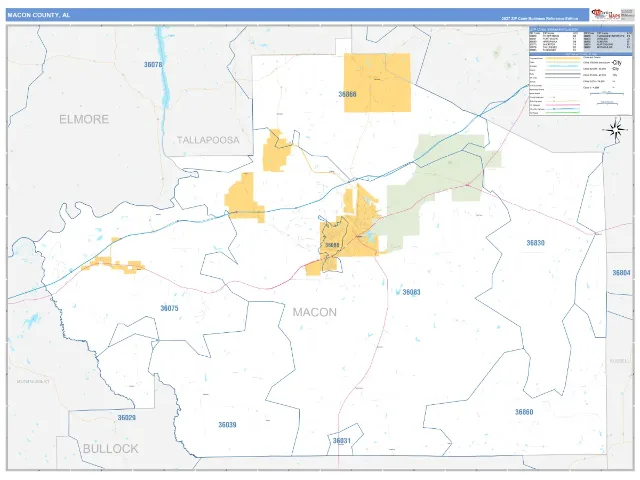
Task: Click the green line sample in the legend
Action: [562, 112]
